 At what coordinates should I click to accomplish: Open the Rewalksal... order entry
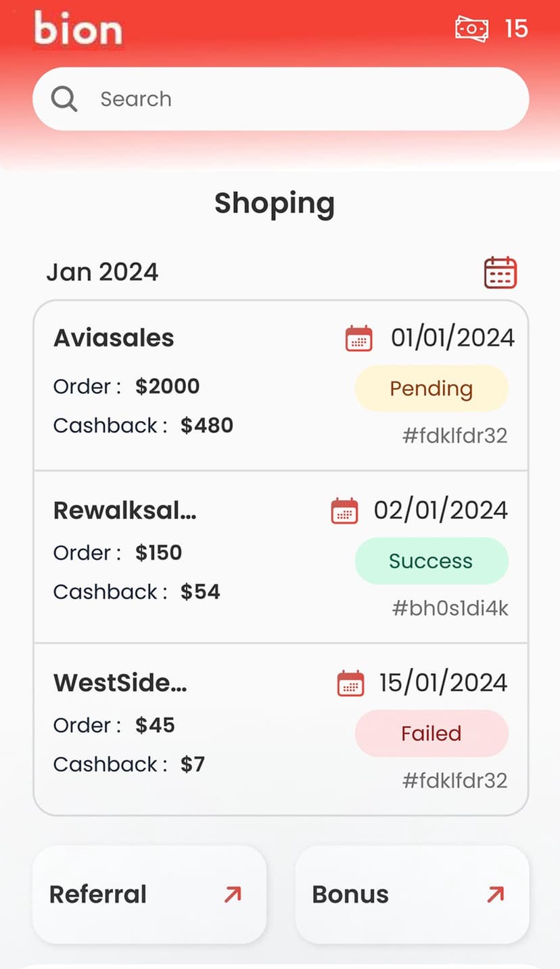click(125, 510)
